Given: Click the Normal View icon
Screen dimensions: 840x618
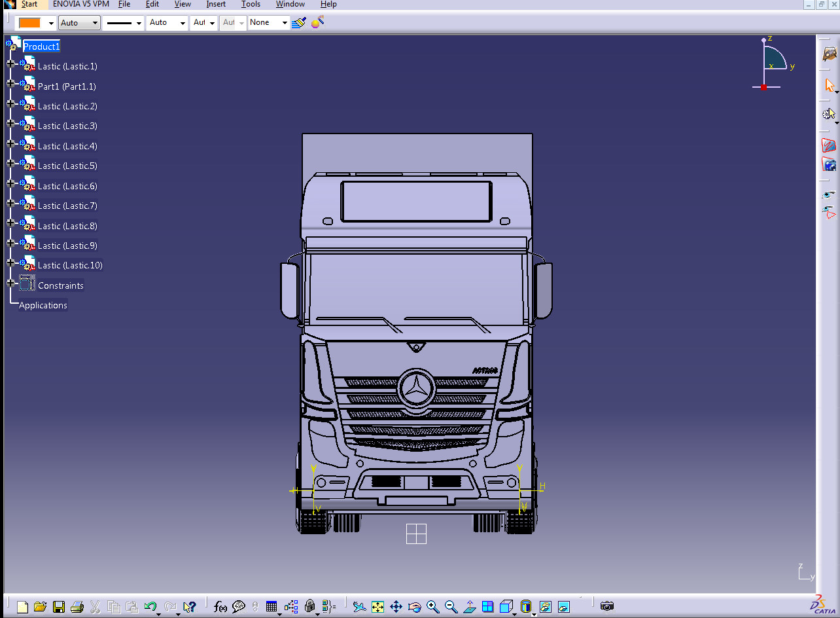Looking at the screenshot, I should pos(469,607).
